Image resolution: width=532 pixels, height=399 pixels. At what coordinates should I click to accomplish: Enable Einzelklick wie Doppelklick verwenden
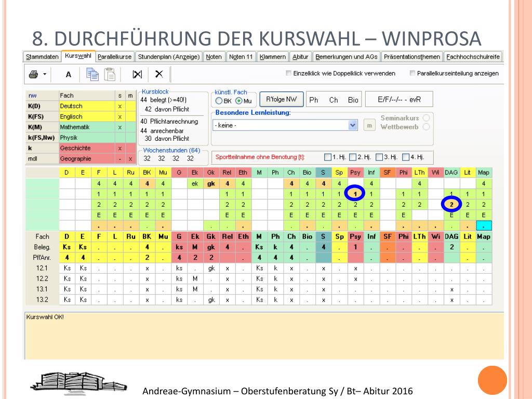coord(288,73)
